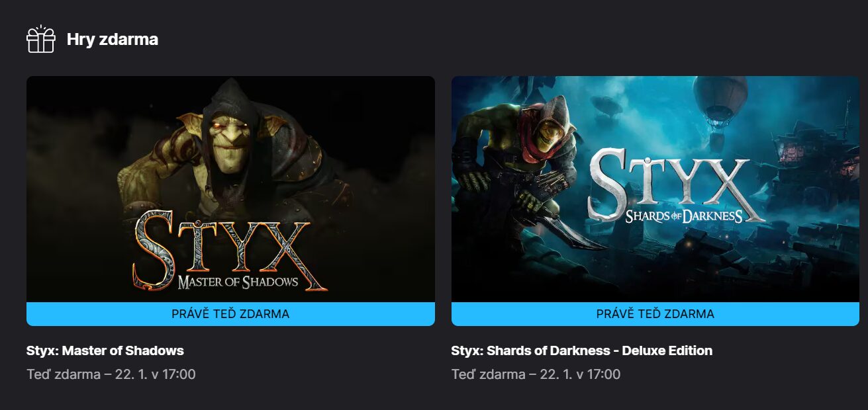Open the Styx: Master of Shadows title link

tap(105, 350)
